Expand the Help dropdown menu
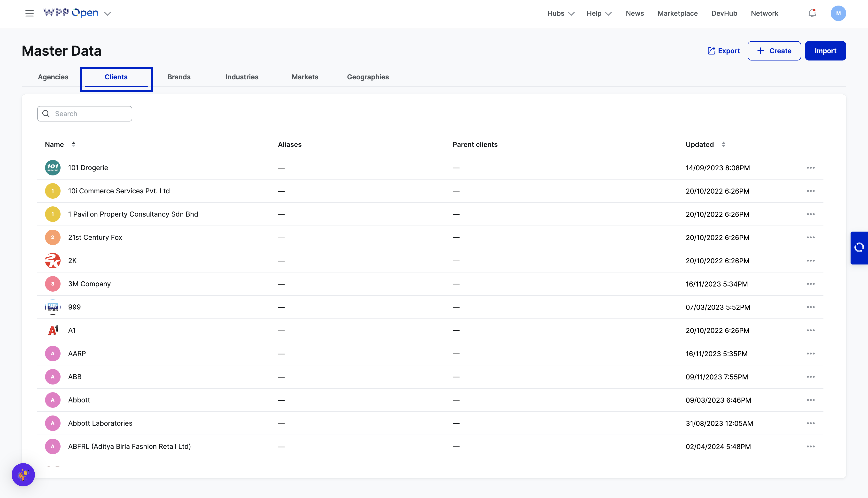868x498 pixels. click(x=599, y=13)
